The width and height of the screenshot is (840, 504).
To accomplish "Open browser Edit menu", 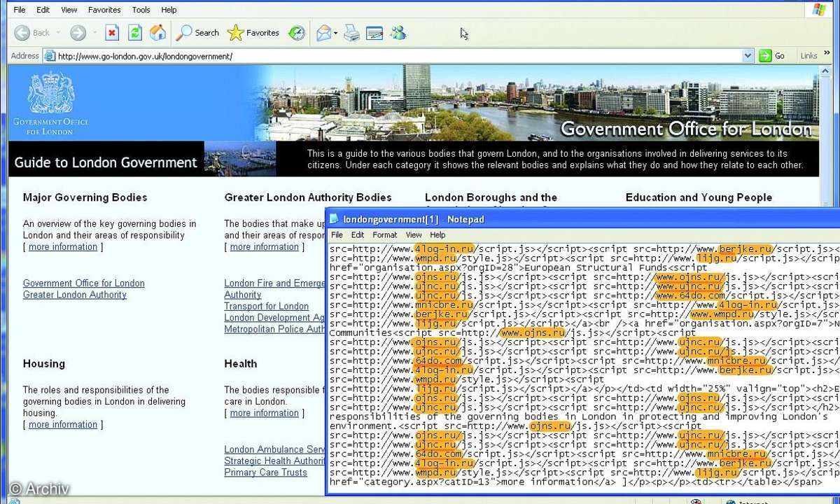I will pos(43,10).
